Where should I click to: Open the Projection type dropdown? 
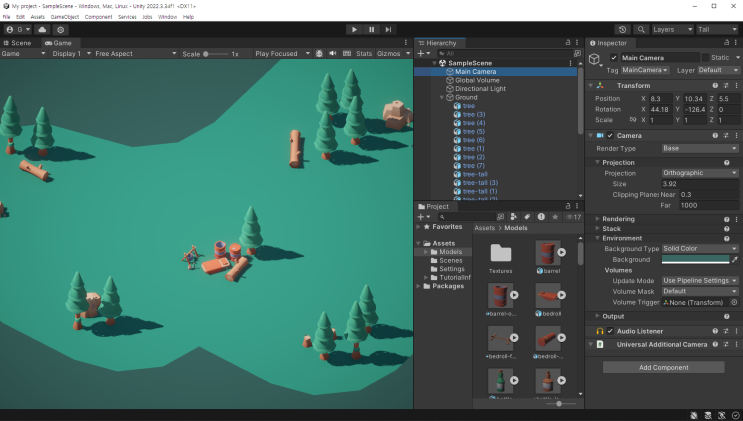pyautogui.click(x=699, y=173)
